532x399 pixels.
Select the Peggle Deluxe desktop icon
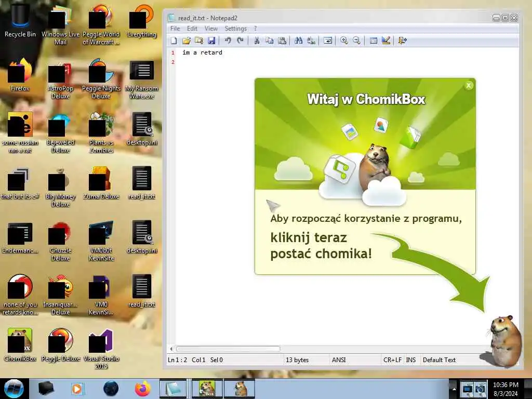[60, 345]
